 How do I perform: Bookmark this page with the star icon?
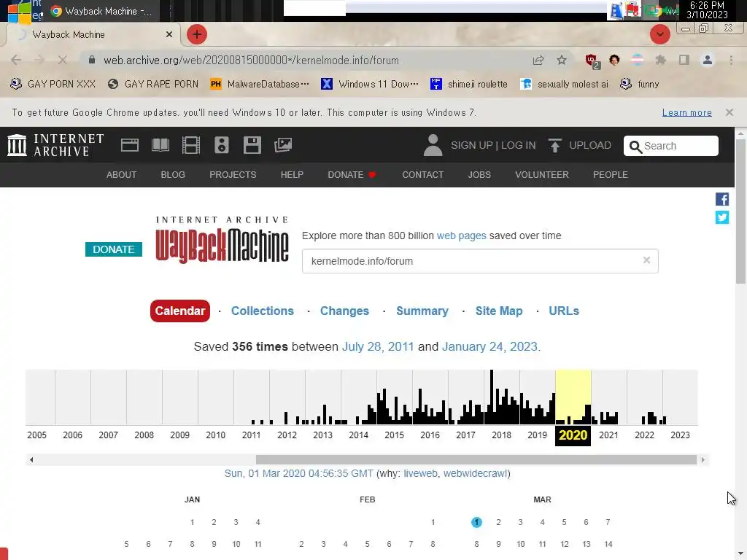[x=562, y=60]
